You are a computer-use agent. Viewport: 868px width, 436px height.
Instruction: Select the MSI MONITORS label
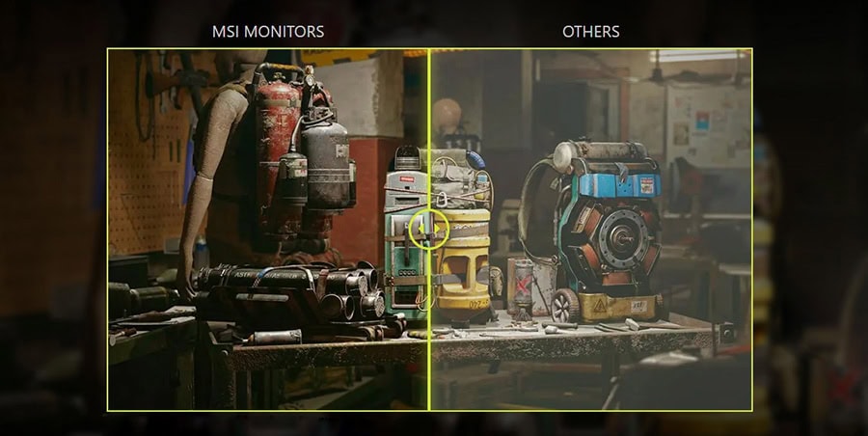coord(268,32)
